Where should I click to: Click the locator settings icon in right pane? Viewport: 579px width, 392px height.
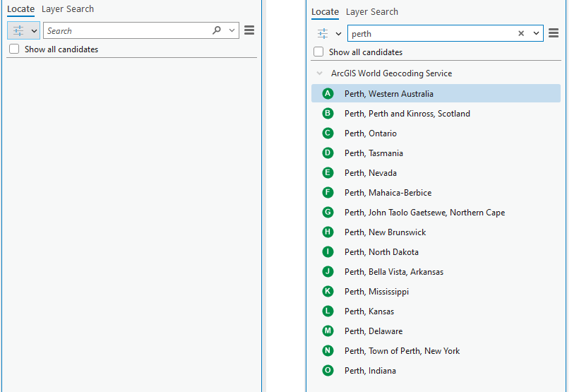[x=323, y=33]
